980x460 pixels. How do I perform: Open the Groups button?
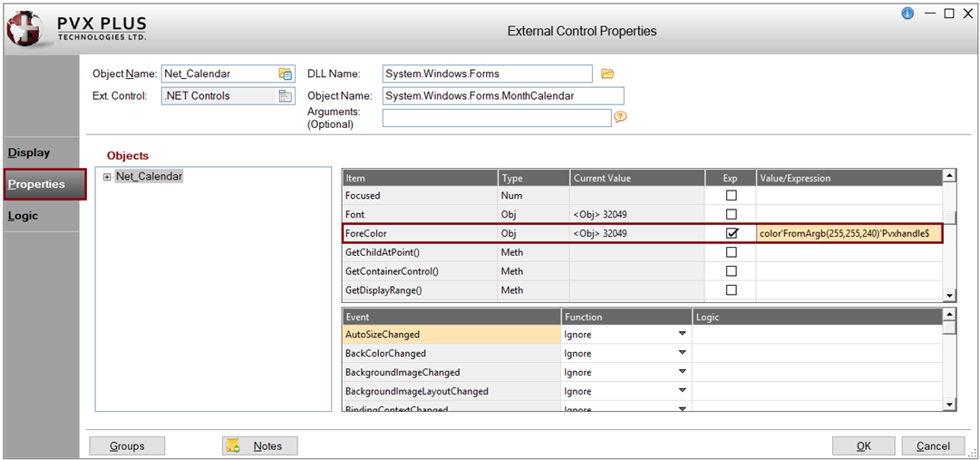(127, 445)
